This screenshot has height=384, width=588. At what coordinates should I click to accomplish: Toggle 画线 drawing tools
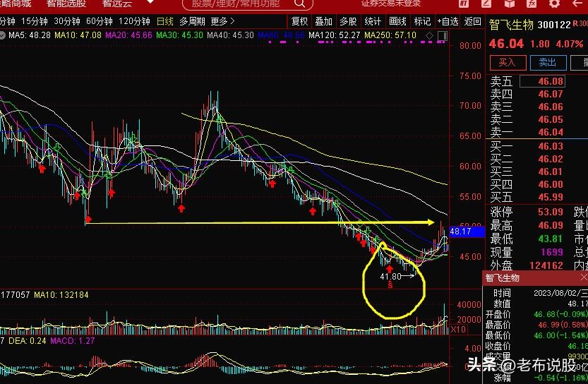pyautogui.click(x=398, y=21)
